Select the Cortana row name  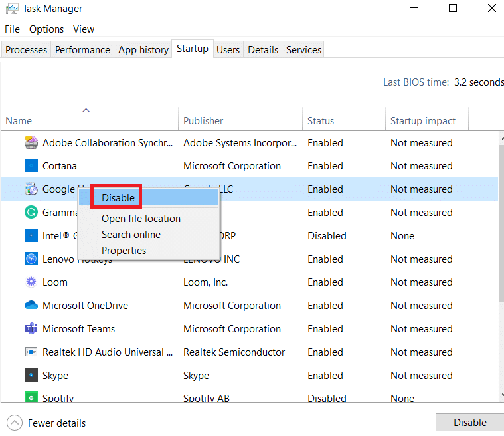click(60, 166)
